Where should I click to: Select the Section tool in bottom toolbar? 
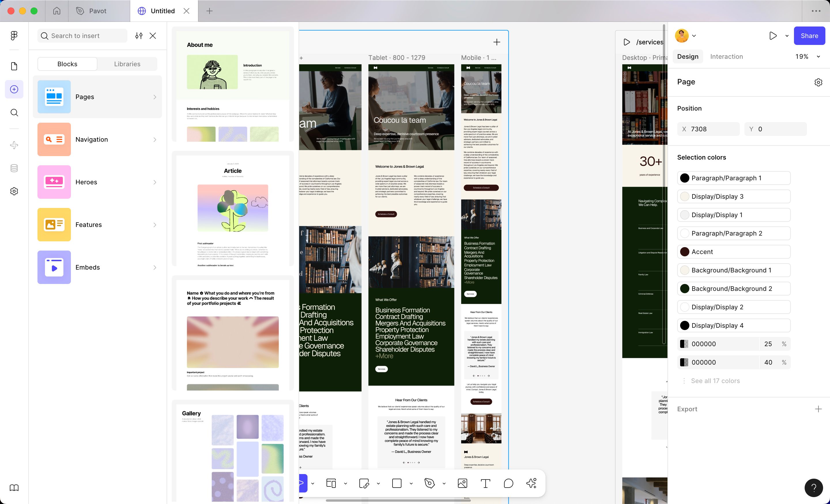[x=364, y=484]
